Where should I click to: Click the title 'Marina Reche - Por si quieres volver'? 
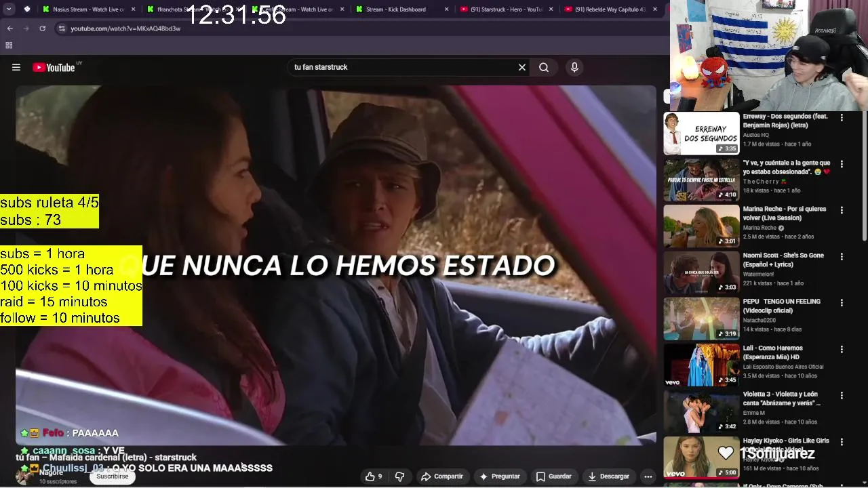click(785, 213)
